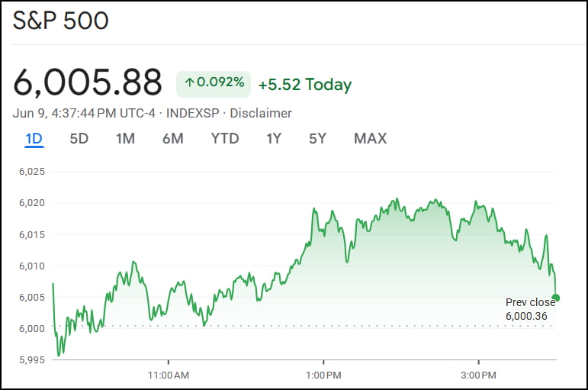
Task: Click the 3:00 PM axis label
Action: click(x=478, y=375)
